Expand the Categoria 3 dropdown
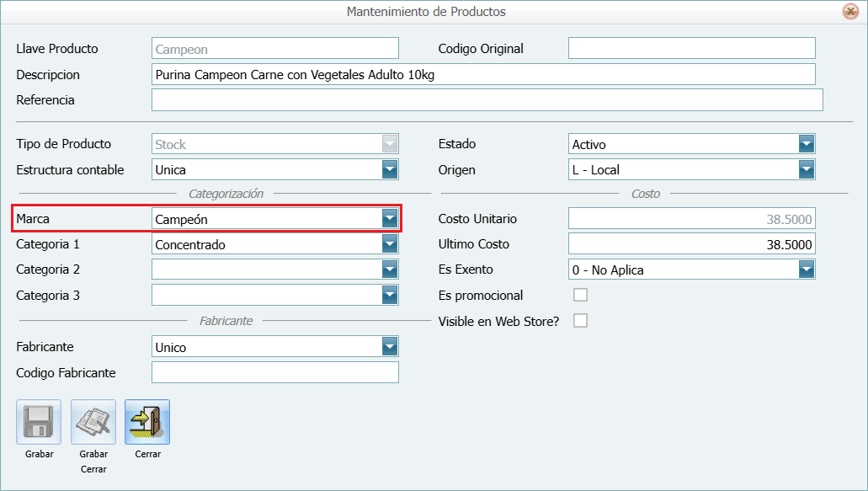Image resolution: width=868 pixels, height=491 pixels. 389,296
